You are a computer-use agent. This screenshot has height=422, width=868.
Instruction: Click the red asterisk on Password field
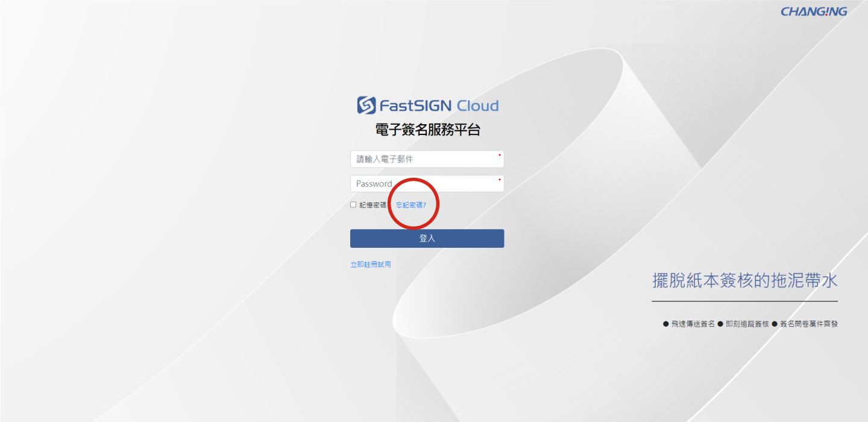(x=499, y=180)
